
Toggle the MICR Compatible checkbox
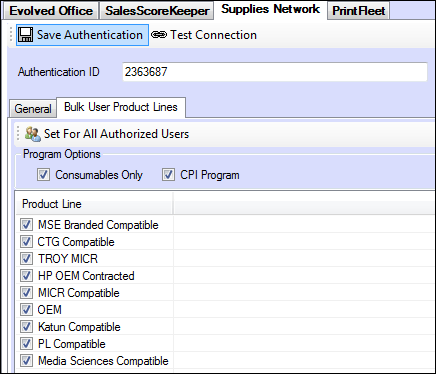tap(26, 293)
